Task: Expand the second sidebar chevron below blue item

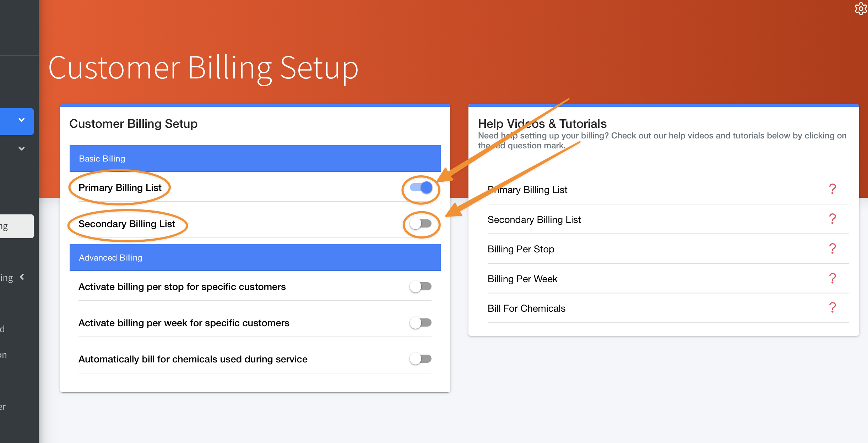Action: tap(22, 148)
